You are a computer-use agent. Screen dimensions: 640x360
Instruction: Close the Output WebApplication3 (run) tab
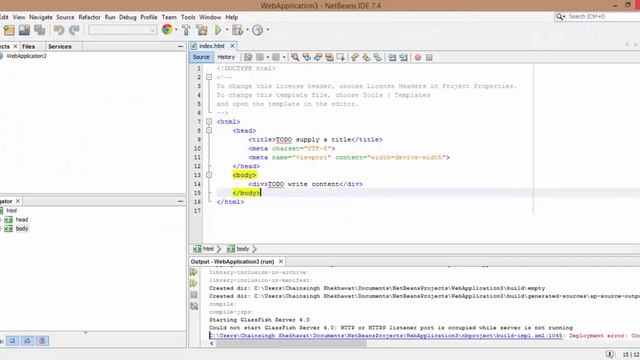click(280, 261)
